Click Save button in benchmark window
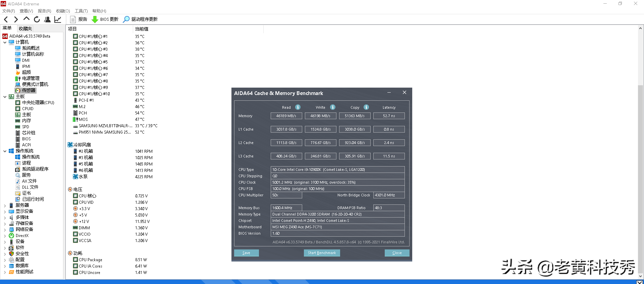 (246, 253)
